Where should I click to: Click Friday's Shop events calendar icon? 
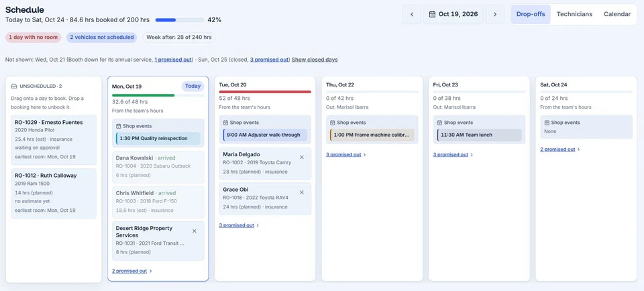pos(439,123)
